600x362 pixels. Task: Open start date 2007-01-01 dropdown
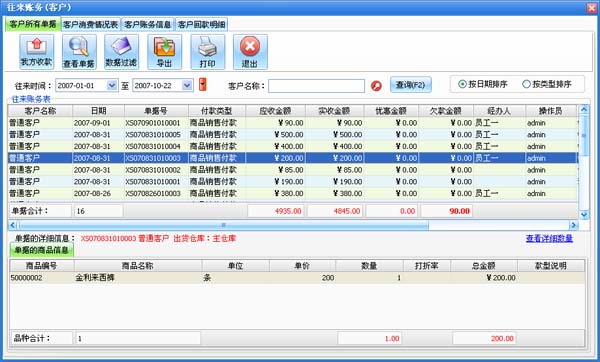112,85
